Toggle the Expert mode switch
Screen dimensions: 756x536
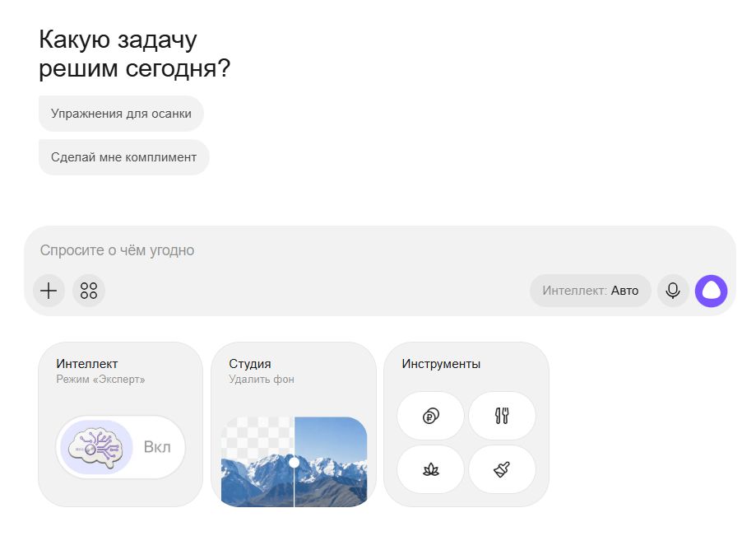click(121, 447)
